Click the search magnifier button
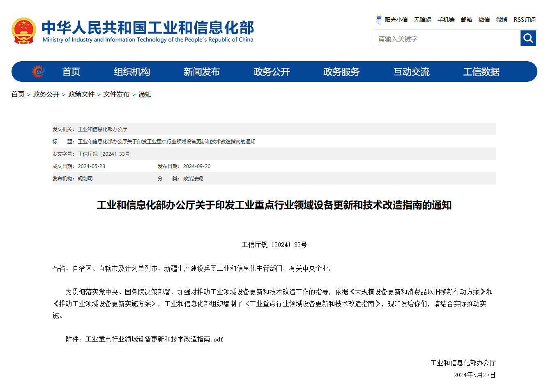The image size is (546, 392). pos(528,38)
